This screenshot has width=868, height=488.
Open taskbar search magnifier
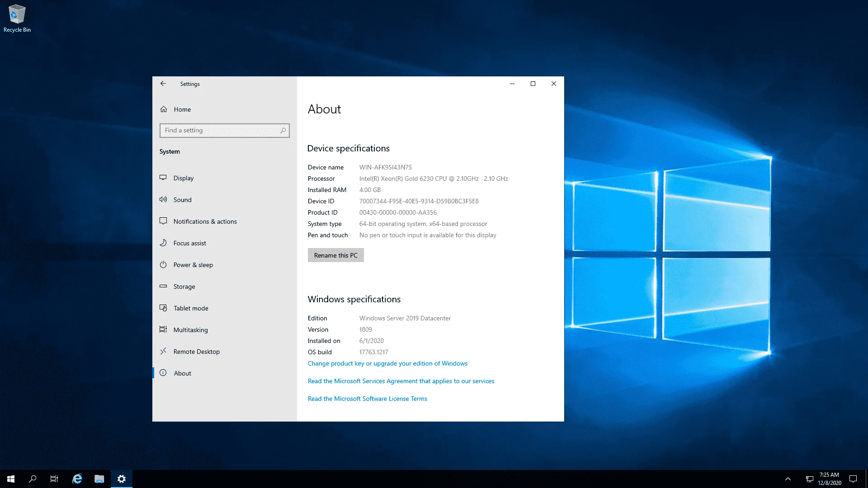(33, 479)
